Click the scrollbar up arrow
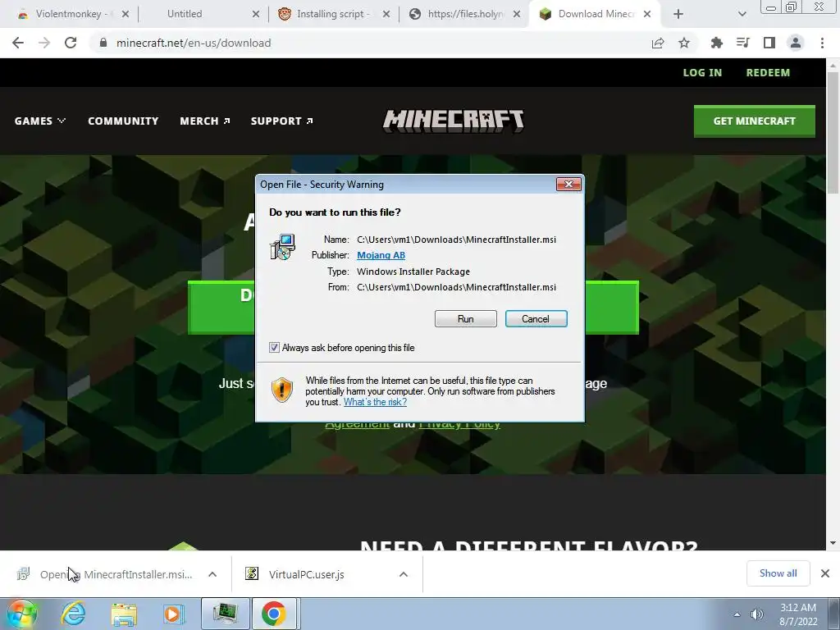The width and height of the screenshot is (840, 630). click(x=833, y=65)
